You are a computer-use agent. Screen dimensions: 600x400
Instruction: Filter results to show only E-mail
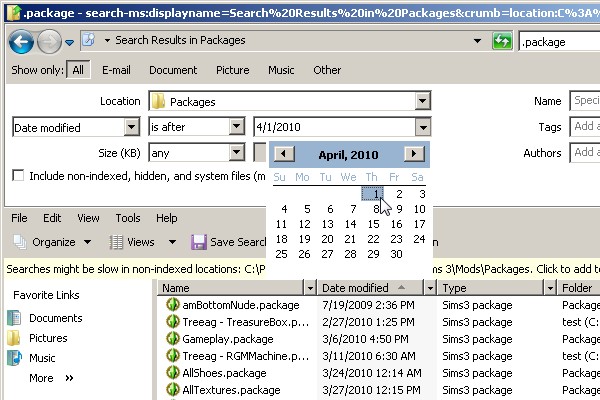pyautogui.click(x=116, y=71)
